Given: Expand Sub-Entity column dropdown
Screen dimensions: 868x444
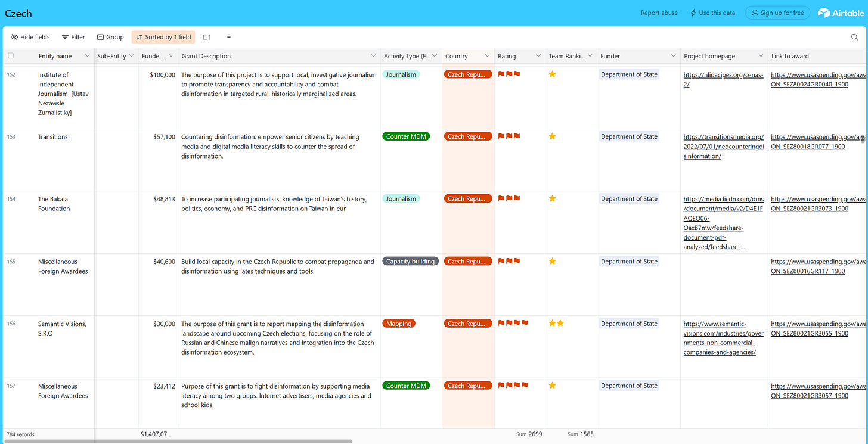Looking at the screenshot, I should 131,56.
